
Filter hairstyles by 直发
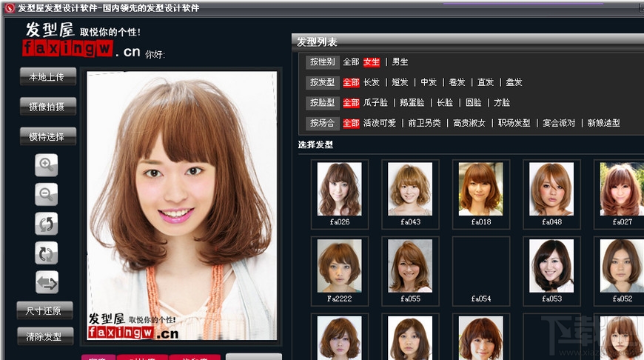[486, 82]
